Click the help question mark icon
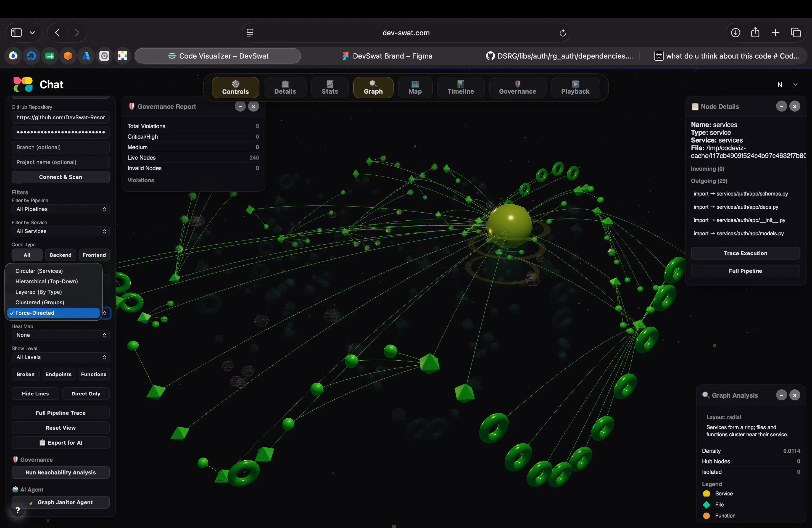This screenshot has width=812, height=528. [18, 510]
